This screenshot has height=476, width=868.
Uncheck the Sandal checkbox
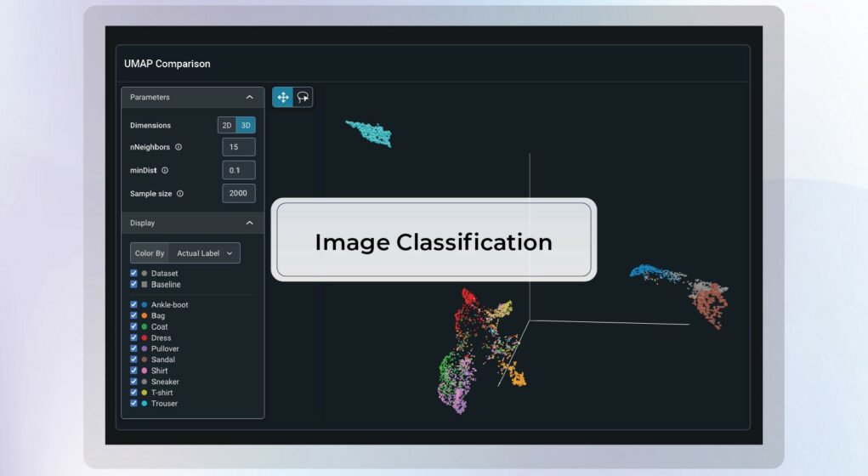point(133,360)
